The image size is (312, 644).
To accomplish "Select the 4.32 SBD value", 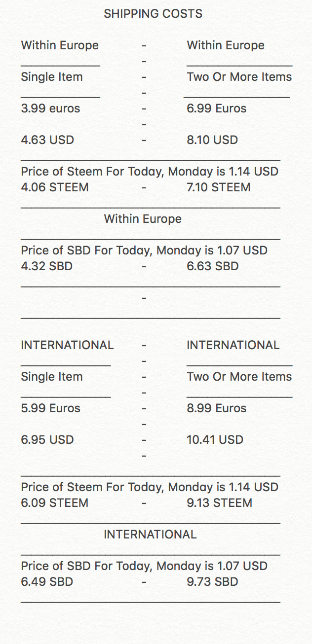I will pos(47,266).
